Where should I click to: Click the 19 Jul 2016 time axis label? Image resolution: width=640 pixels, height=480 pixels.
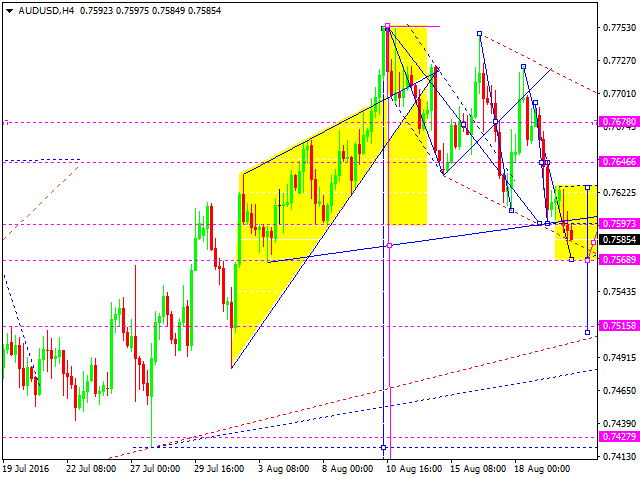tap(26, 469)
